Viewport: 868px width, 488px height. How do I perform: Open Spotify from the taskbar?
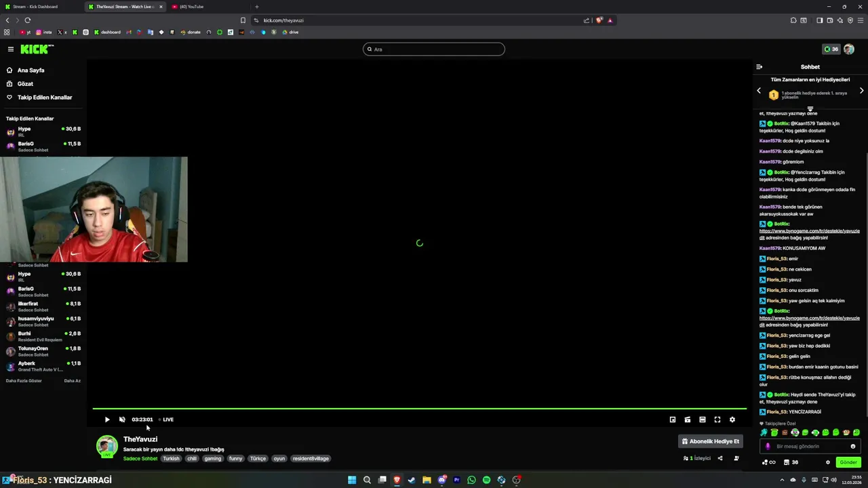pyautogui.click(x=486, y=480)
